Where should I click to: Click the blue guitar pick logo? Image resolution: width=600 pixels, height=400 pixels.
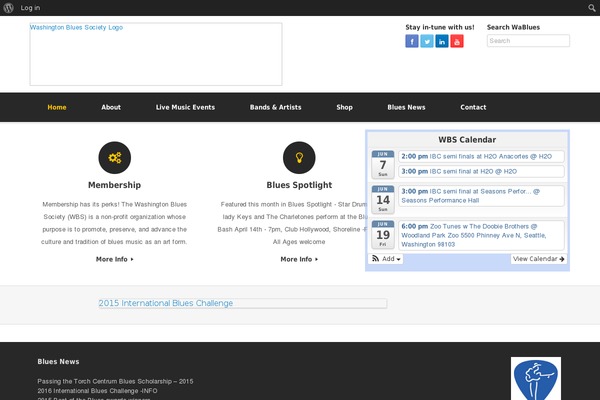pos(536,379)
